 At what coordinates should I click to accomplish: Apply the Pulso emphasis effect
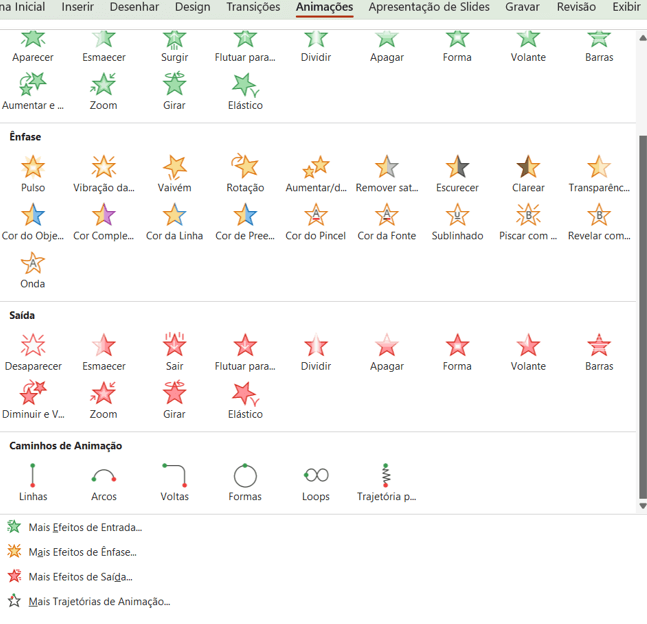(33, 174)
